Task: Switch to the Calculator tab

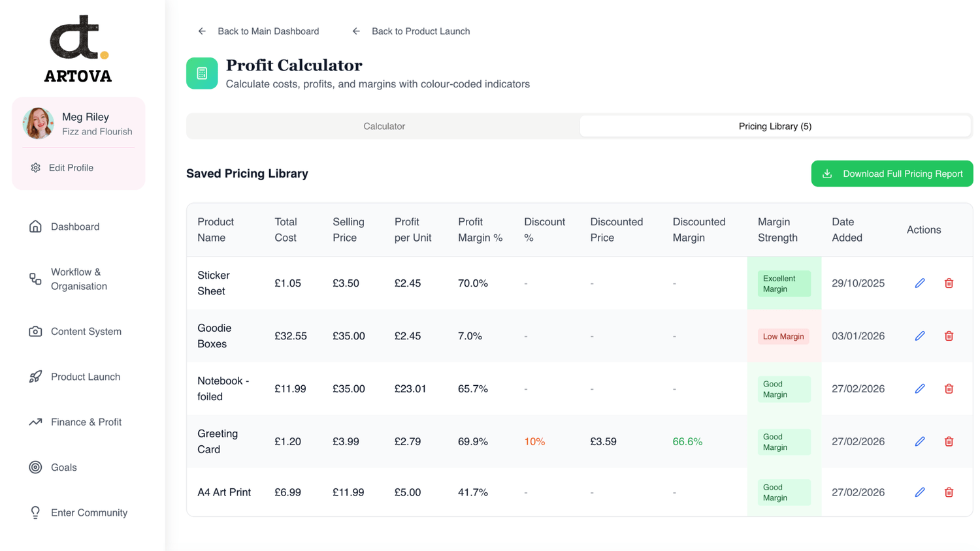Action: coord(384,126)
